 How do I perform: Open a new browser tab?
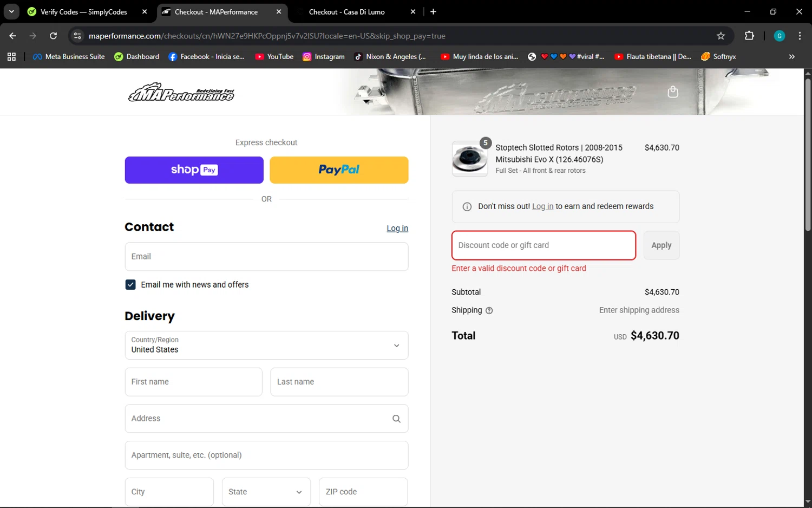(x=433, y=11)
